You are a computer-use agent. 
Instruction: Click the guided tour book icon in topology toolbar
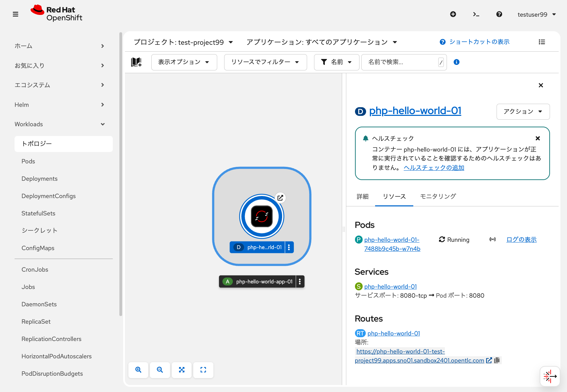click(136, 62)
